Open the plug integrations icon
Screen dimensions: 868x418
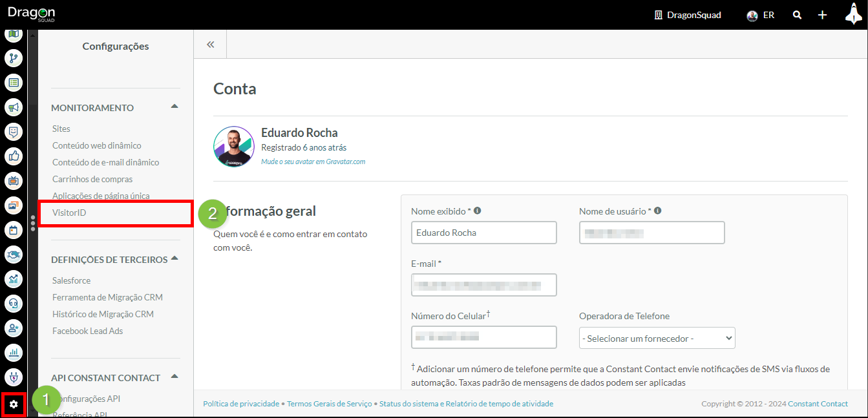[14, 377]
